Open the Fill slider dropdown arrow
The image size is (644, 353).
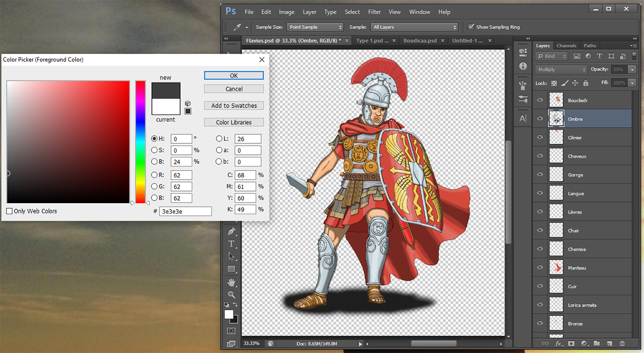click(x=632, y=83)
